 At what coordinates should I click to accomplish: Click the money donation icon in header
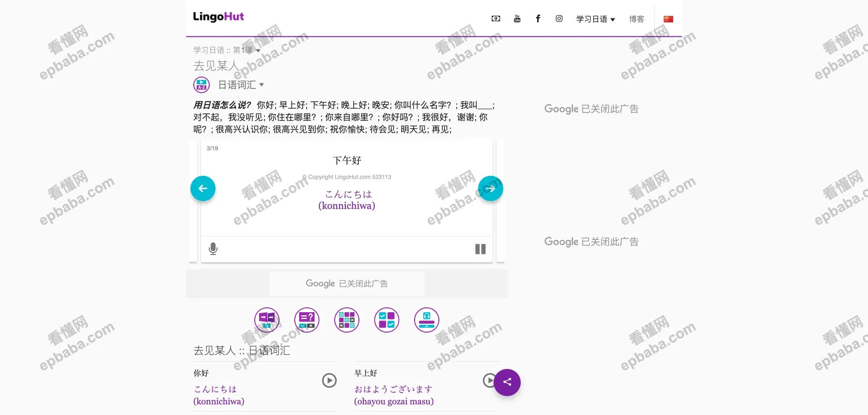[x=496, y=19]
